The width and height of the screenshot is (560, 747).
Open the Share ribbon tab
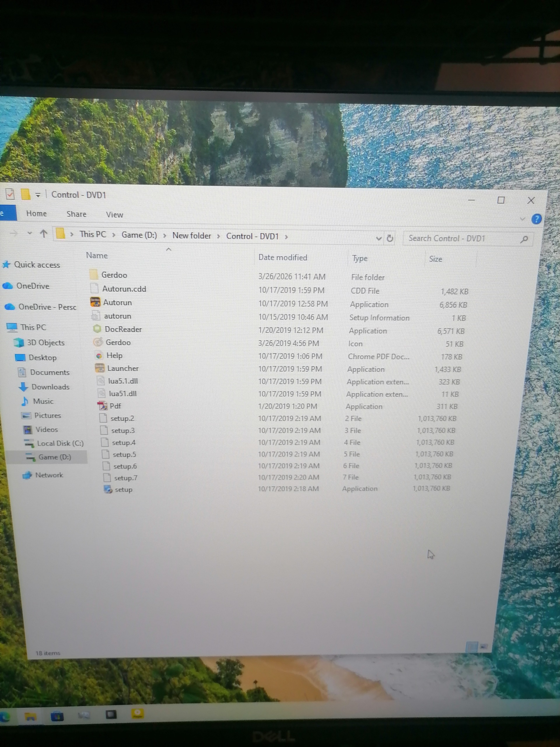point(77,214)
